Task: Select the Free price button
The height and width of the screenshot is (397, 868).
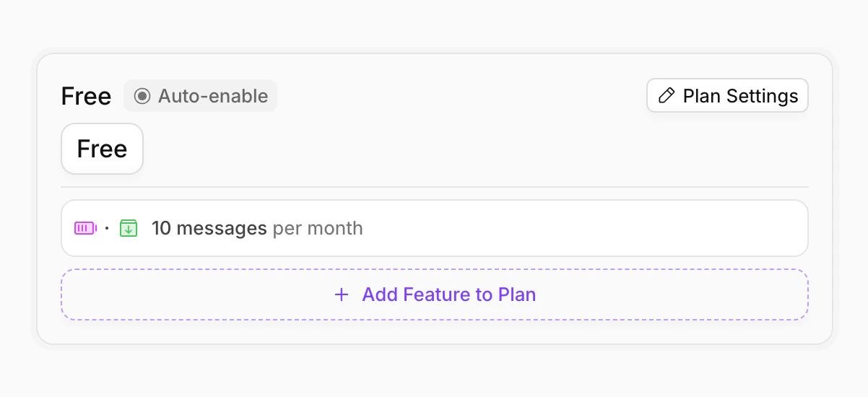Action: point(102,149)
